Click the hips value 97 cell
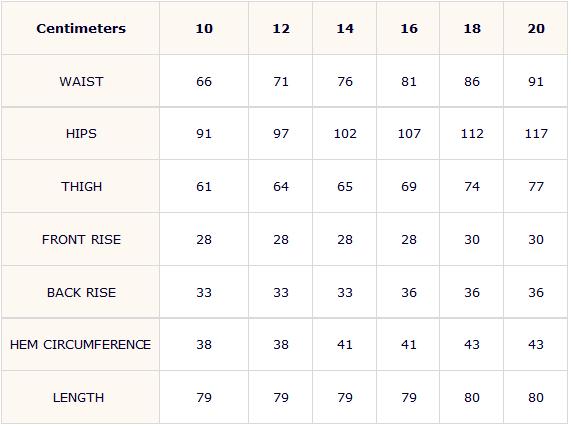Image resolution: width=571 pixels, height=427 pixels. point(280,134)
